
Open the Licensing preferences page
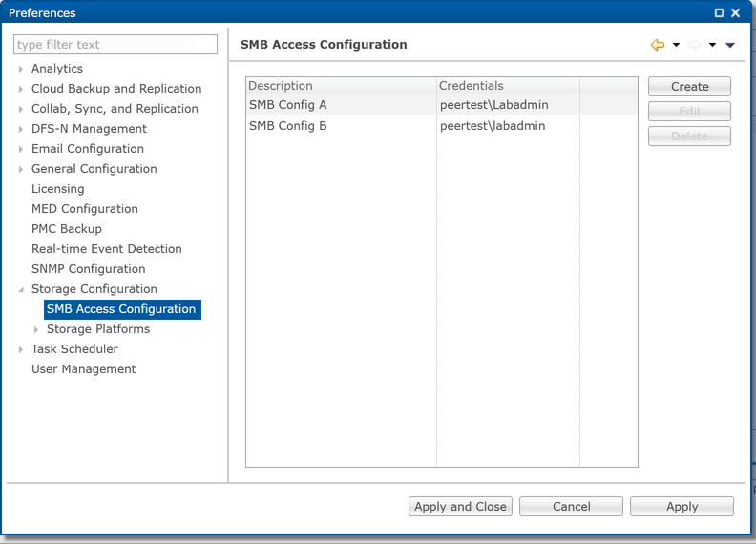pos(58,189)
